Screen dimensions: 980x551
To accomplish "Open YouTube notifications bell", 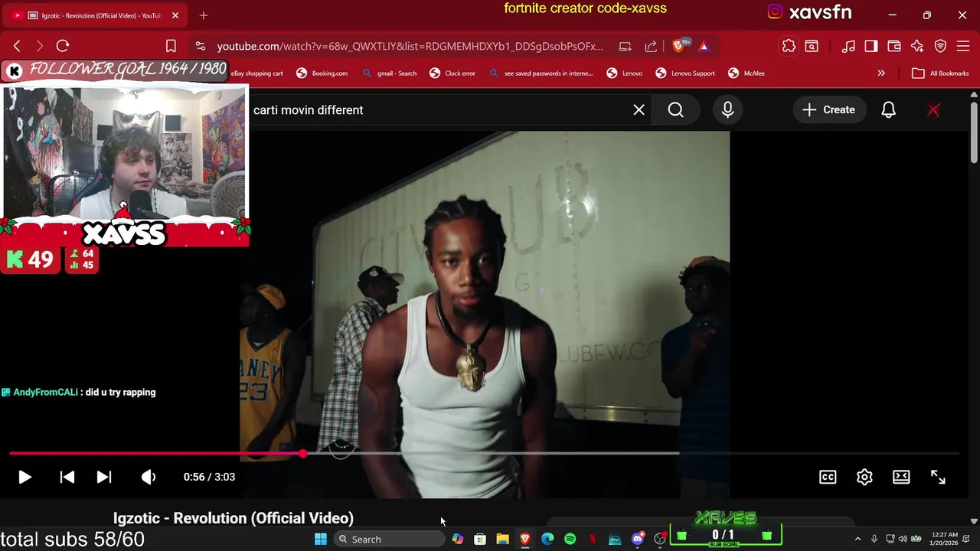I will click(888, 110).
